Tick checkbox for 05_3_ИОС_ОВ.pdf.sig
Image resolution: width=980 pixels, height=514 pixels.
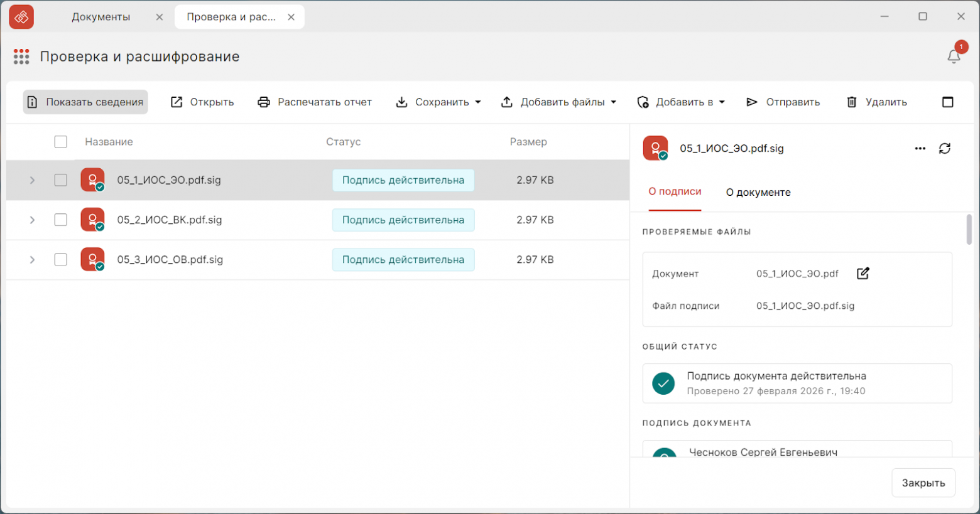[x=60, y=260]
